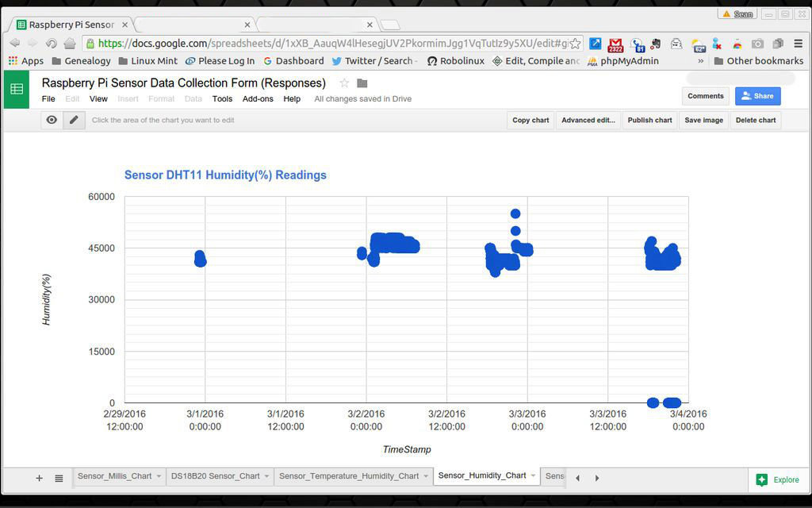Open the Tools menu

[x=222, y=98]
